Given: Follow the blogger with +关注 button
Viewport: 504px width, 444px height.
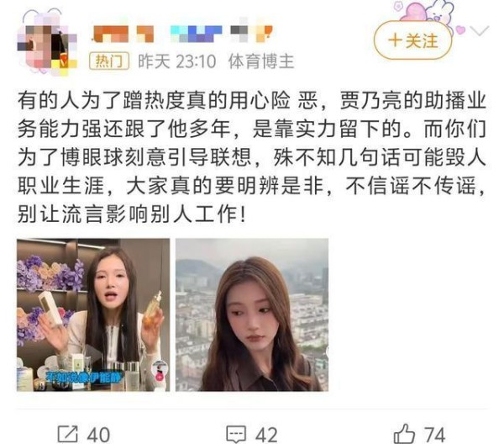Looking at the screenshot, I should coord(413,41).
